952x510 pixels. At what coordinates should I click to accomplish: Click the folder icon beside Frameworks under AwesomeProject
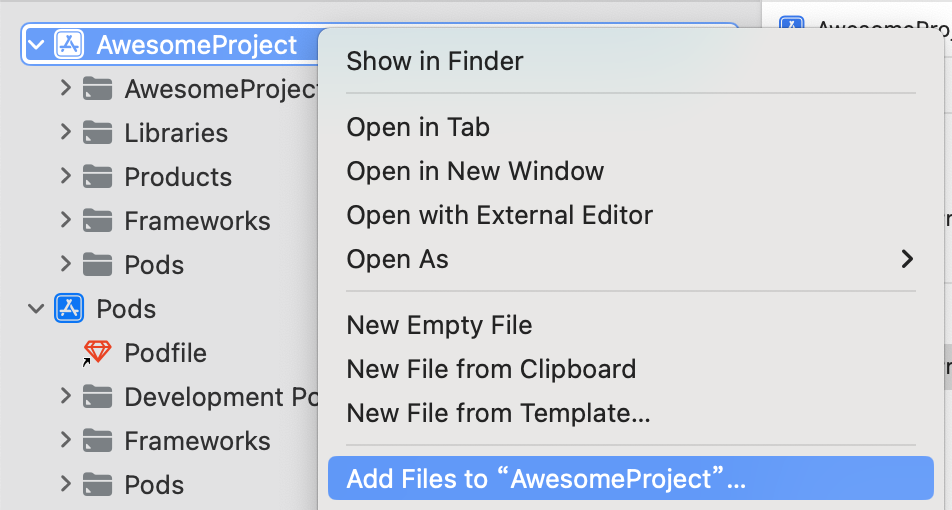(97, 220)
